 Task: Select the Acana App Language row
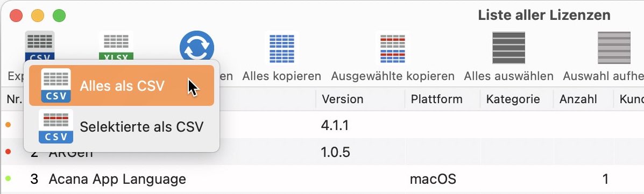tap(322, 179)
